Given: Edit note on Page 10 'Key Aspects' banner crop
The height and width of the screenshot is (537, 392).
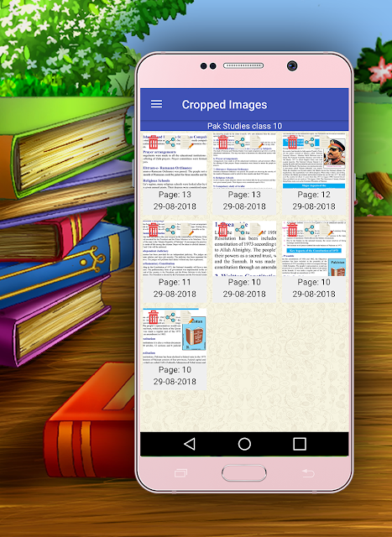Looking at the screenshot, I should point(326,229).
